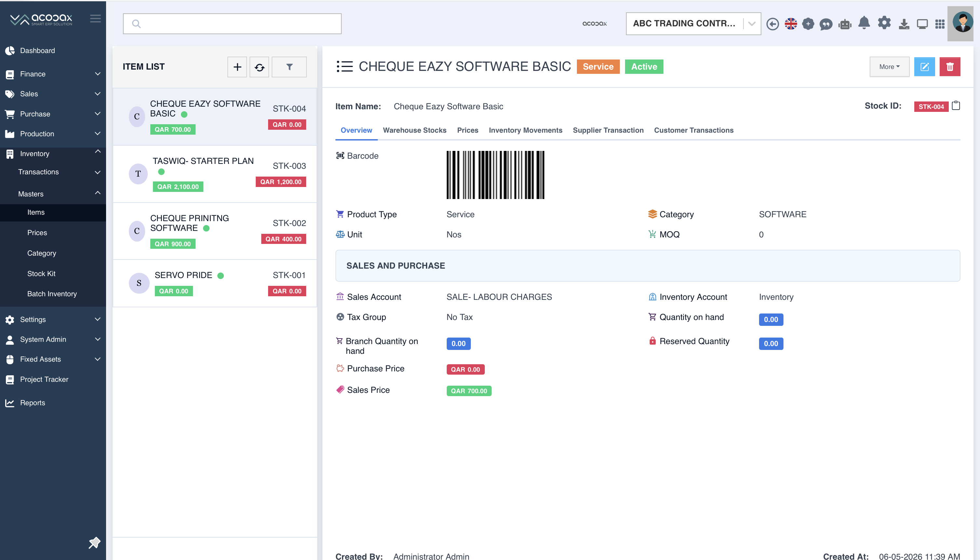This screenshot has height=560, width=980.
Task: Open the chat bubbles icon
Action: [826, 24]
